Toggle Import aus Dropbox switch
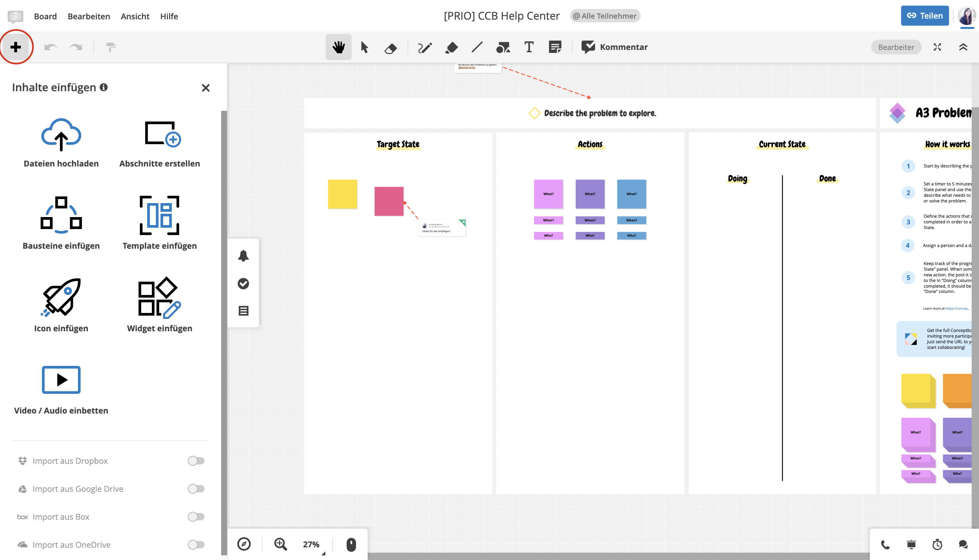 coord(196,461)
